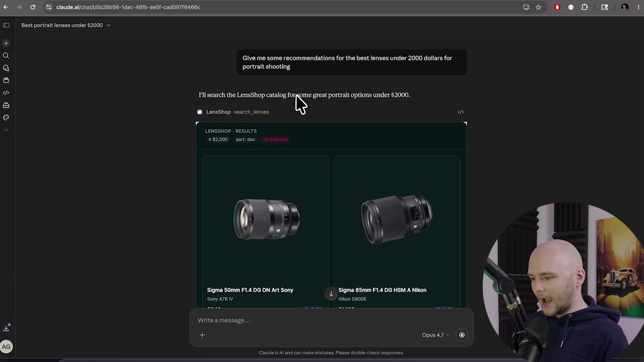644x362 pixels.
Task: Select Sigma 85mm F1.4 DG HSM A Nikon title
Action: [382, 290]
